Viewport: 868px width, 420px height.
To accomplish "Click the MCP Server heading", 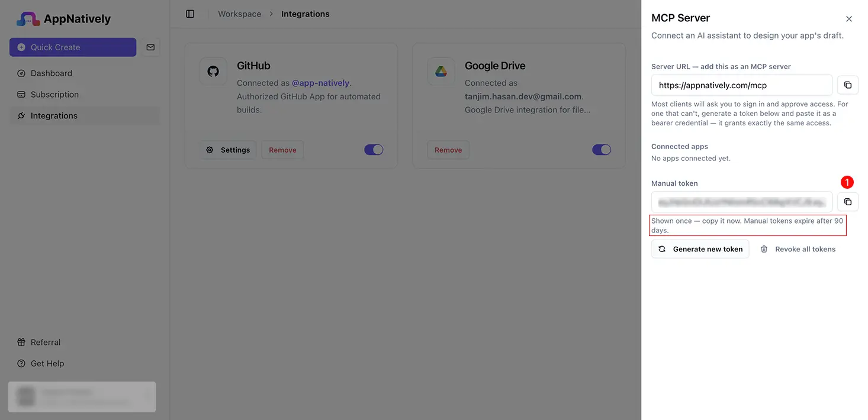I will [x=681, y=18].
